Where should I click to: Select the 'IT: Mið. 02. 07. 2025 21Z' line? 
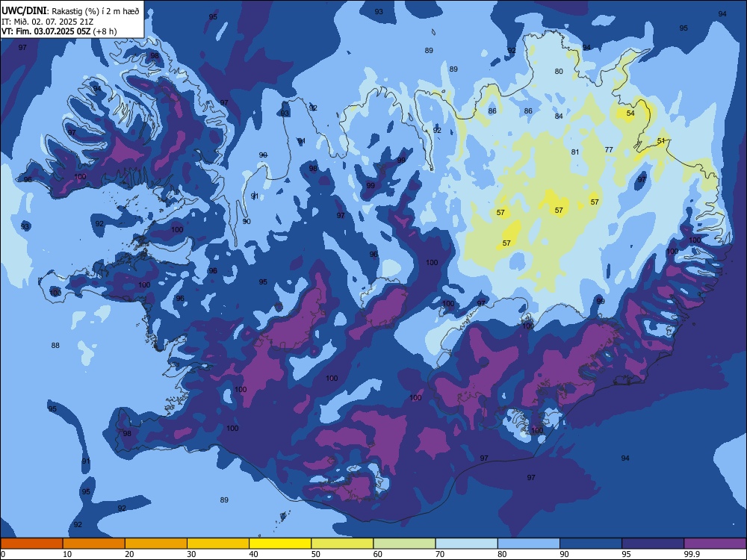[47, 22]
